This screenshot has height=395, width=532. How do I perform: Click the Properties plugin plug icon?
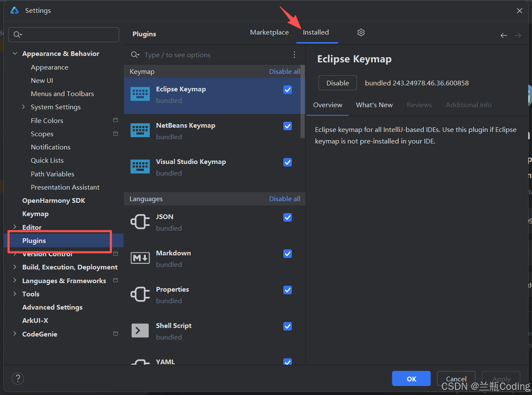140,294
